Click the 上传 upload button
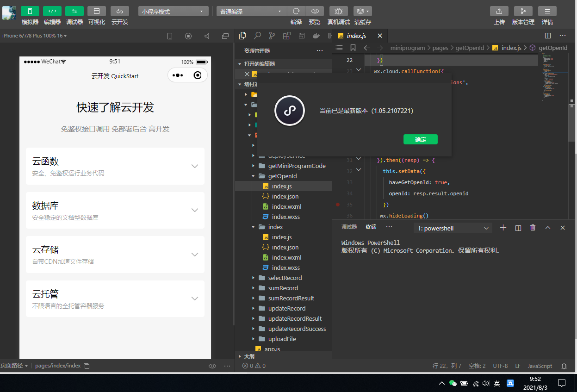Viewport: 577px width, 392px height. tap(499, 11)
